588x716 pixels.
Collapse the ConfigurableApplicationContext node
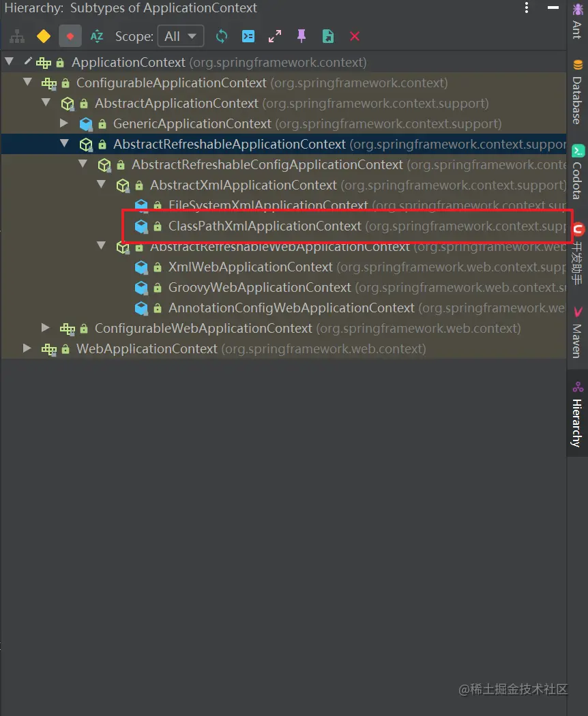(27, 83)
